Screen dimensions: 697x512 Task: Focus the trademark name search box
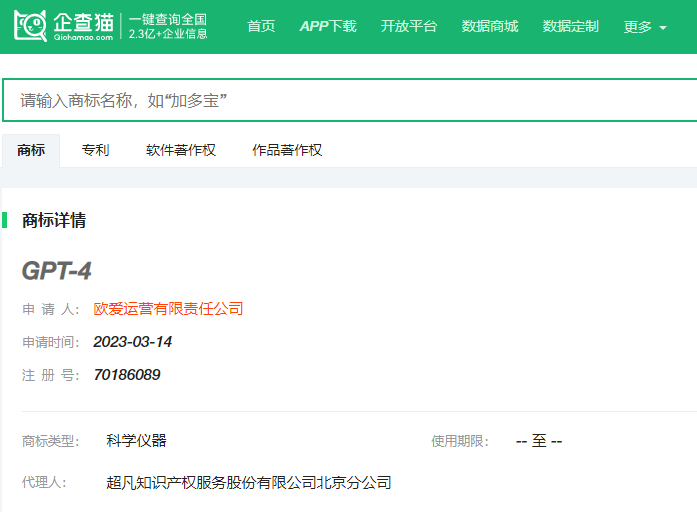tap(349, 100)
